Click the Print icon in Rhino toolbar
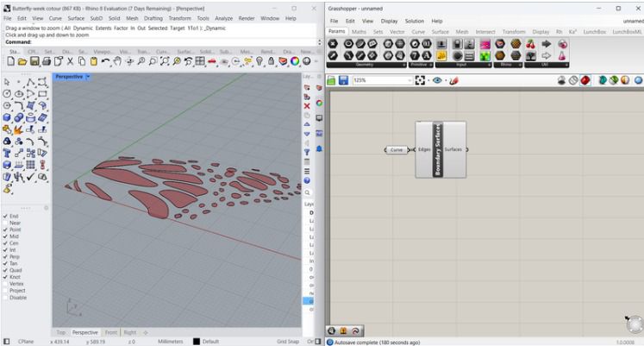This screenshot has width=644, height=346. [47, 61]
